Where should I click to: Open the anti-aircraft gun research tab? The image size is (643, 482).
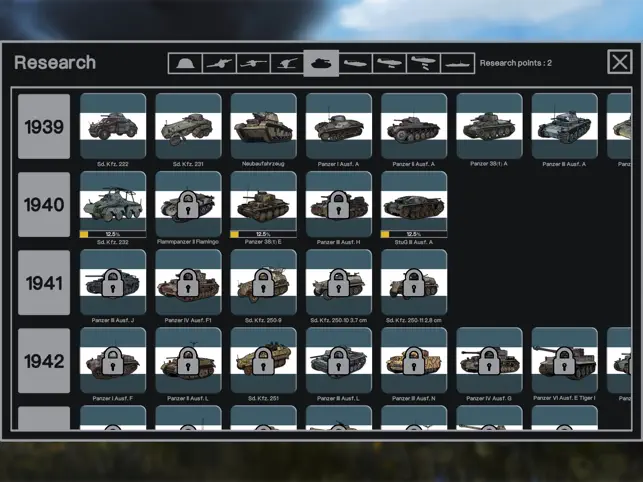[x=287, y=64]
